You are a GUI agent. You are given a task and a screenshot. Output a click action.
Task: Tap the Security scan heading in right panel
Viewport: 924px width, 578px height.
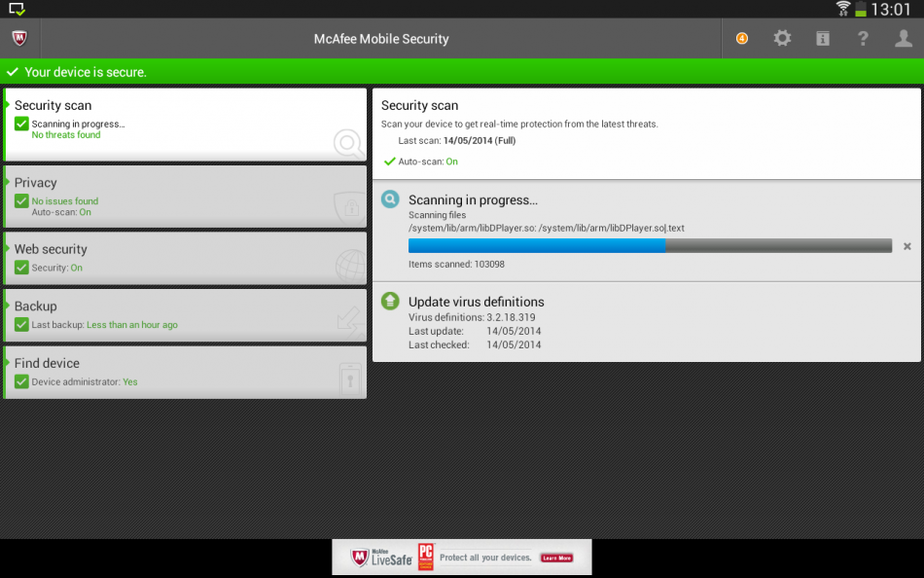tap(419, 105)
